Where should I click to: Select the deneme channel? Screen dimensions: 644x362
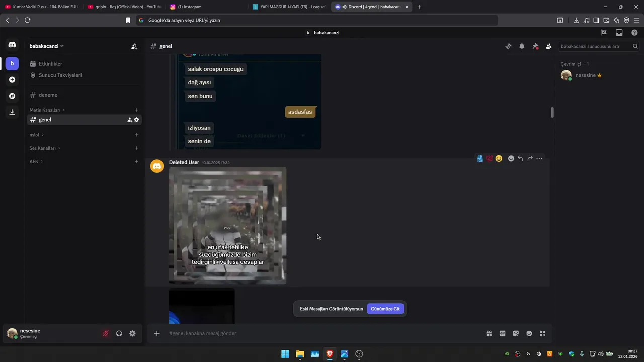85,95
